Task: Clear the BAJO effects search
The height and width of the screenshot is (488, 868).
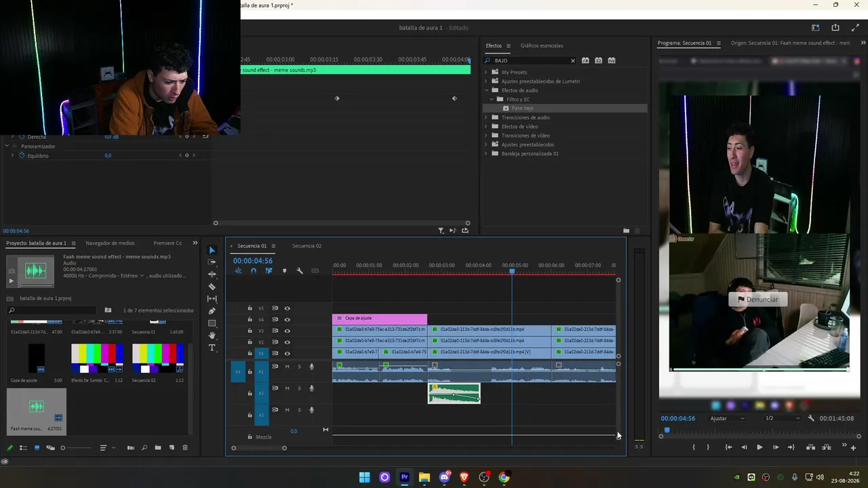Action: point(572,61)
